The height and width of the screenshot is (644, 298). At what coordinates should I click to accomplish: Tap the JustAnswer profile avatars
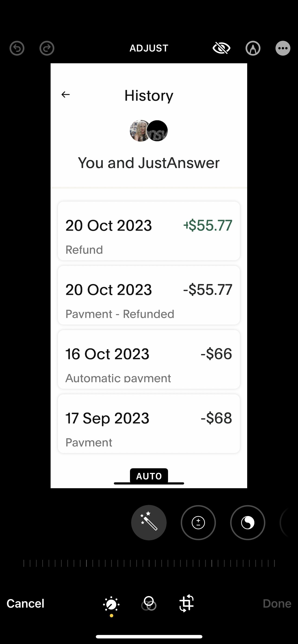click(149, 131)
